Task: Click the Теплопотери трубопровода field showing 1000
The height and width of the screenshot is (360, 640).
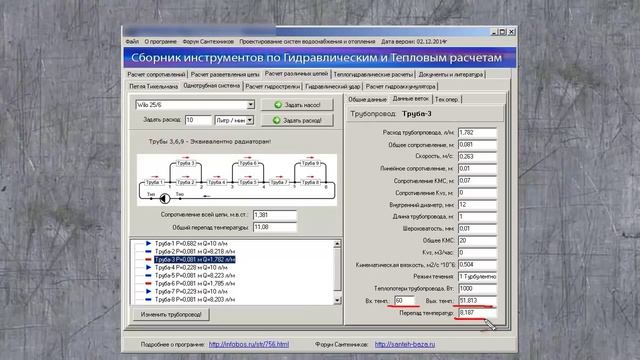Action: coord(477,289)
